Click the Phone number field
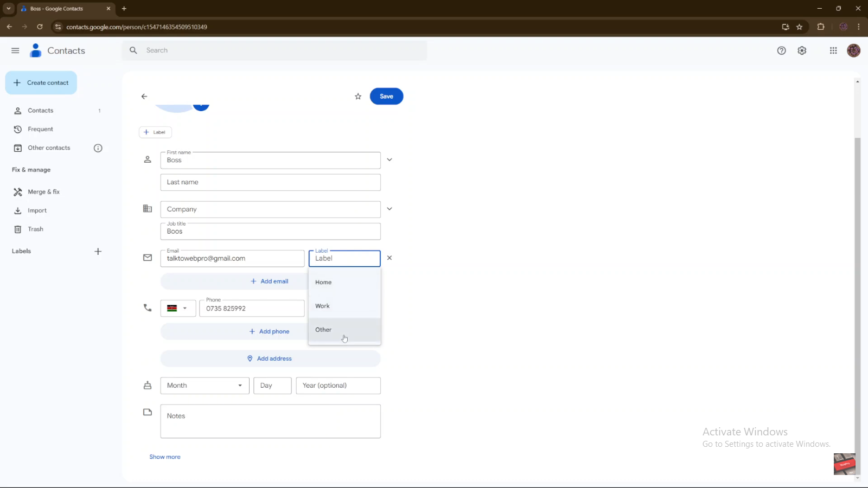The image size is (868, 488). pyautogui.click(x=252, y=309)
